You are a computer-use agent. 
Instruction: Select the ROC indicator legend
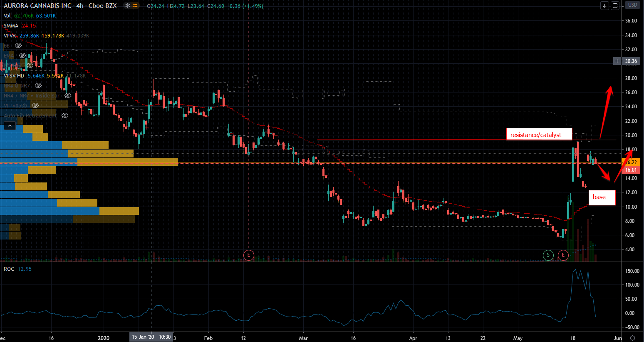click(x=9, y=269)
